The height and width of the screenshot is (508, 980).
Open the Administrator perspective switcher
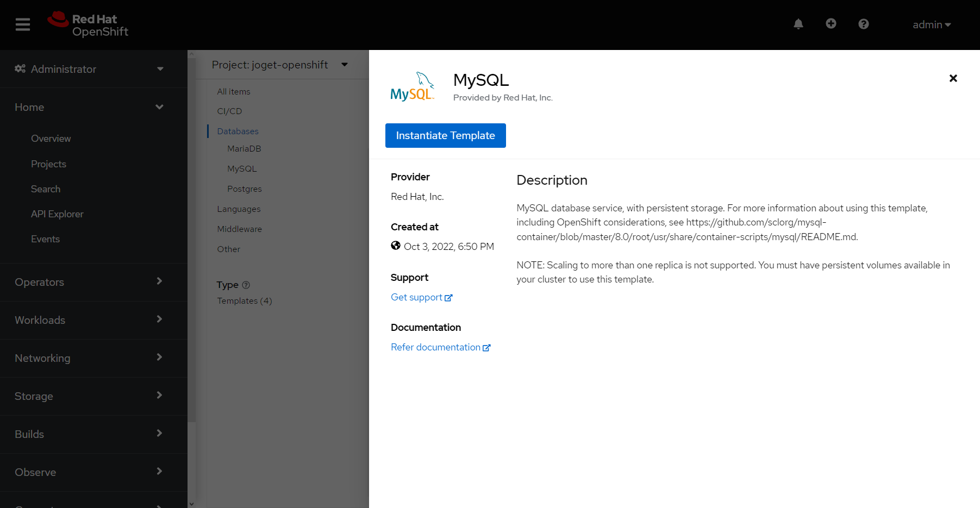tap(90, 69)
